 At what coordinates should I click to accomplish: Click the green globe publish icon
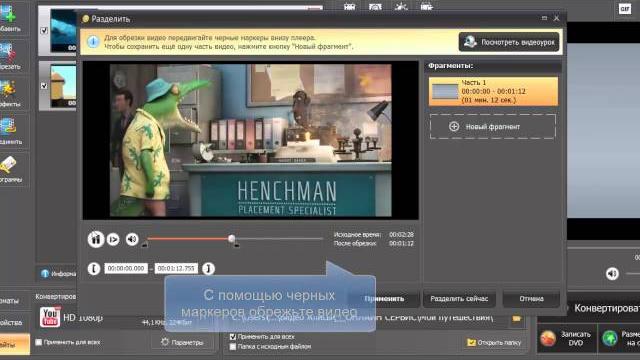(610, 338)
